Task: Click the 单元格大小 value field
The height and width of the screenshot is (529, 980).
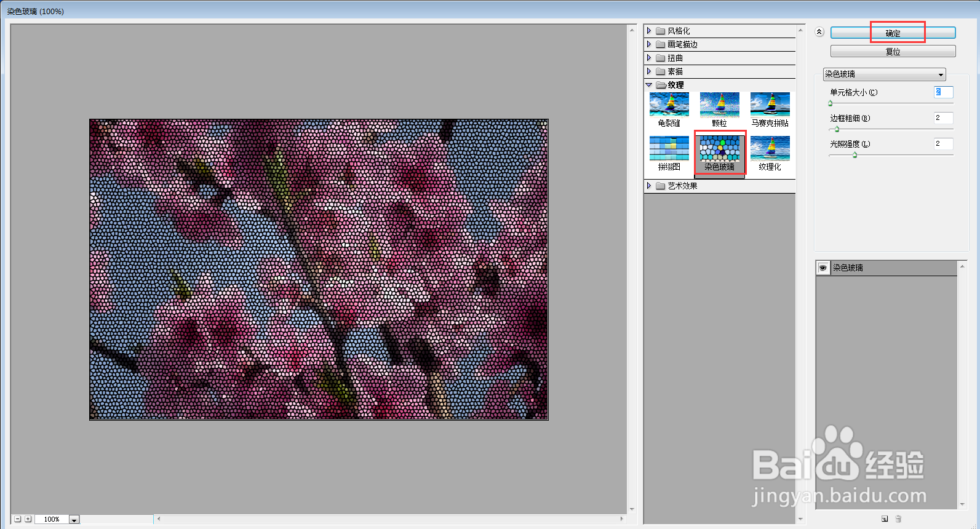Action: coord(943,92)
